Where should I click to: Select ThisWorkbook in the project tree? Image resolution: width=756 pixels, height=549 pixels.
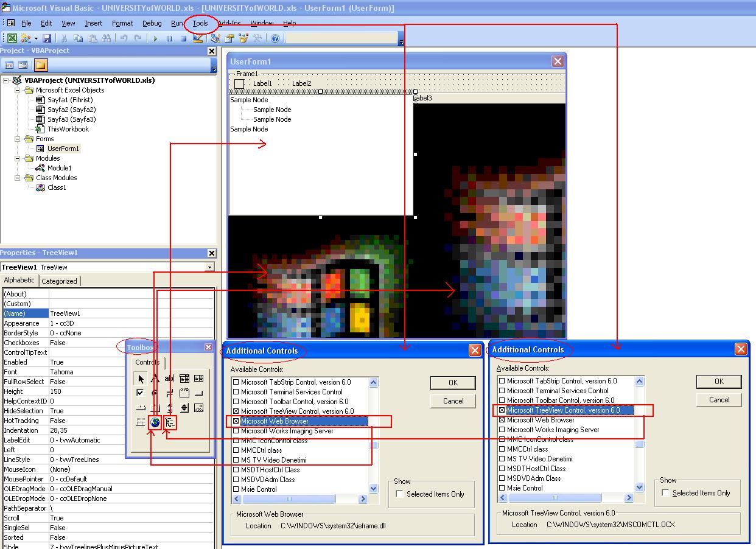(68, 129)
